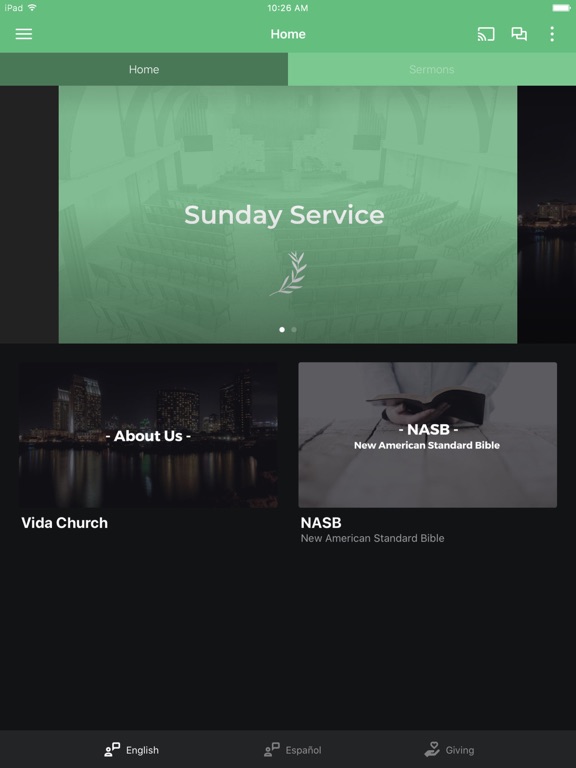Tap the next slide preview at right edge

point(547,215)
